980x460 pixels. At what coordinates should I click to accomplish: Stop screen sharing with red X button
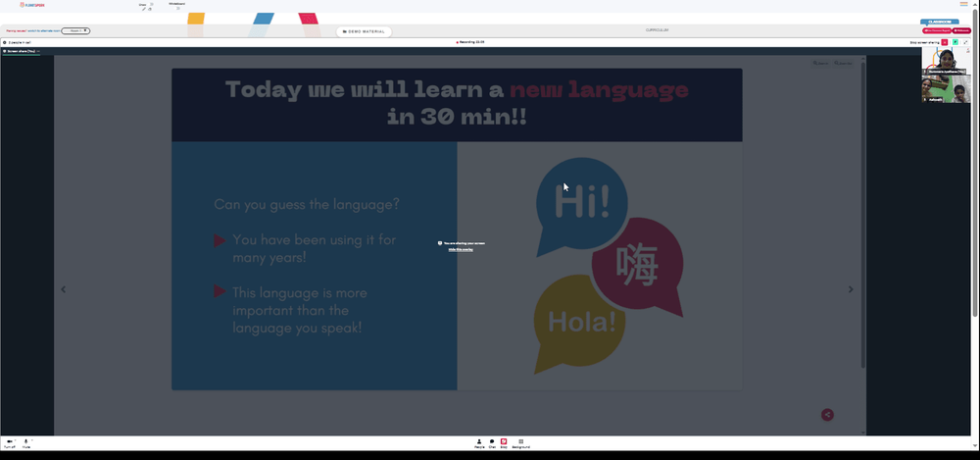[945, 42]
